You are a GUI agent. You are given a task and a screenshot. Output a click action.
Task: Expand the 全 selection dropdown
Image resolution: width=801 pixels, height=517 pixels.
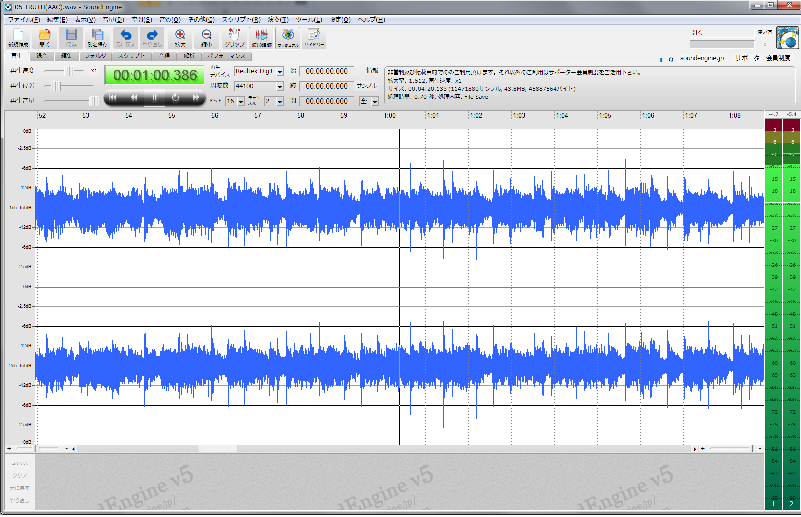[375, 102]
